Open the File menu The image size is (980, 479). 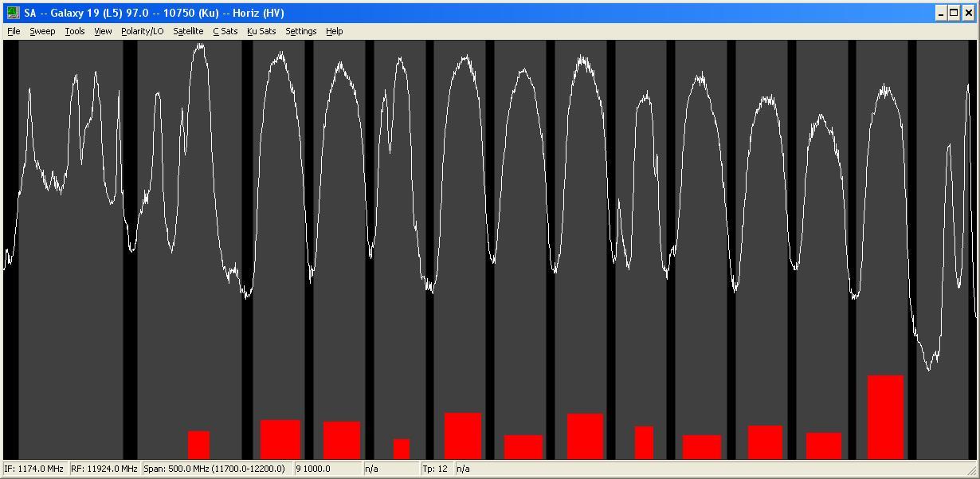click(x=14, y=31)
